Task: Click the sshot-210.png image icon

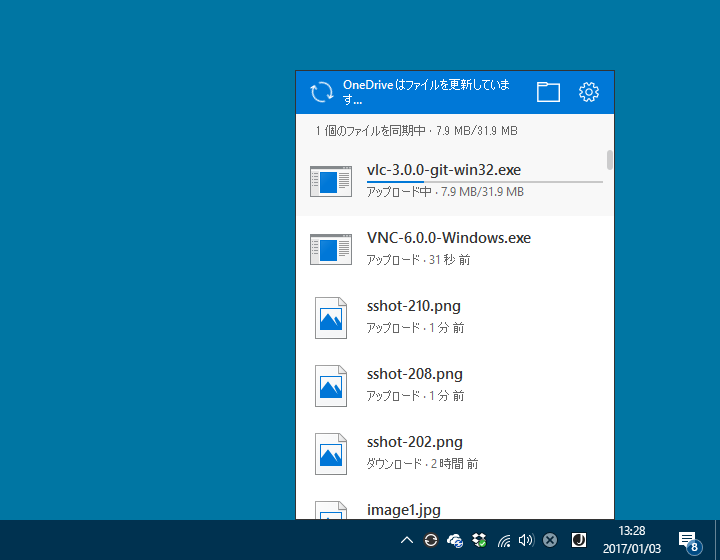Action: coord(331,318)
